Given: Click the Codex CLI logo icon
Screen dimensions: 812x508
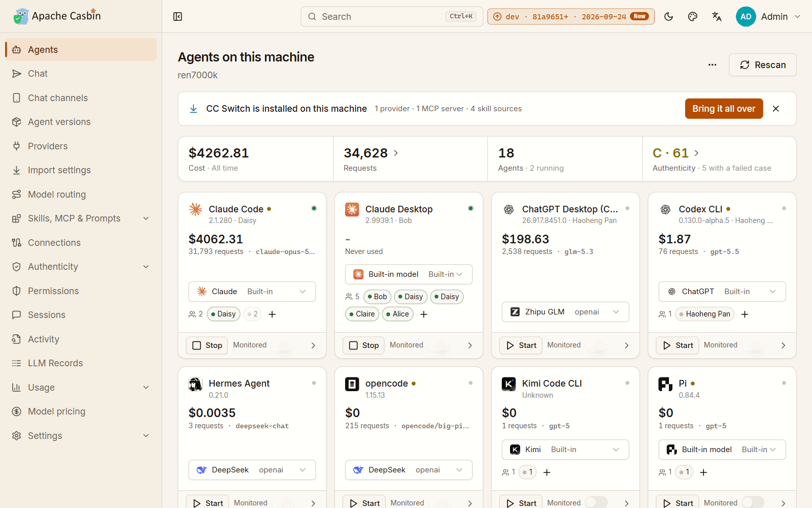Looking at the screenshot, I should [x=665, y=209].
